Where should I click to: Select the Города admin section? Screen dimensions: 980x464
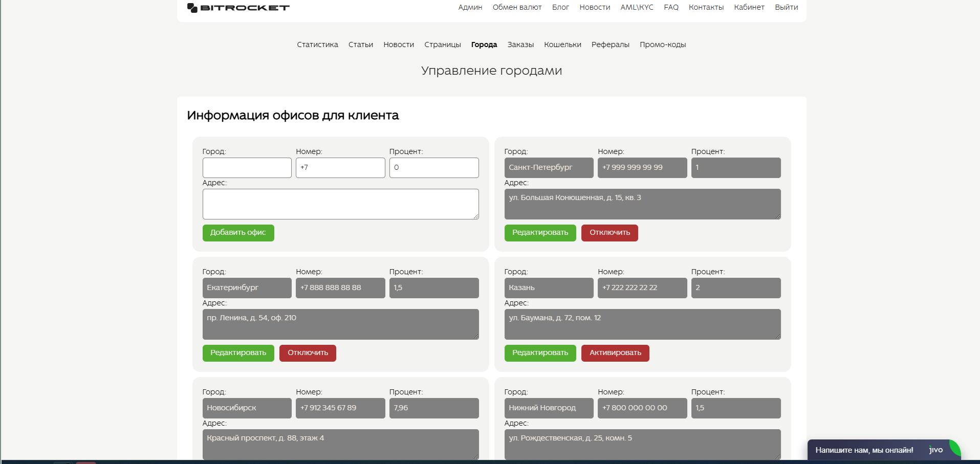[484, 45]
